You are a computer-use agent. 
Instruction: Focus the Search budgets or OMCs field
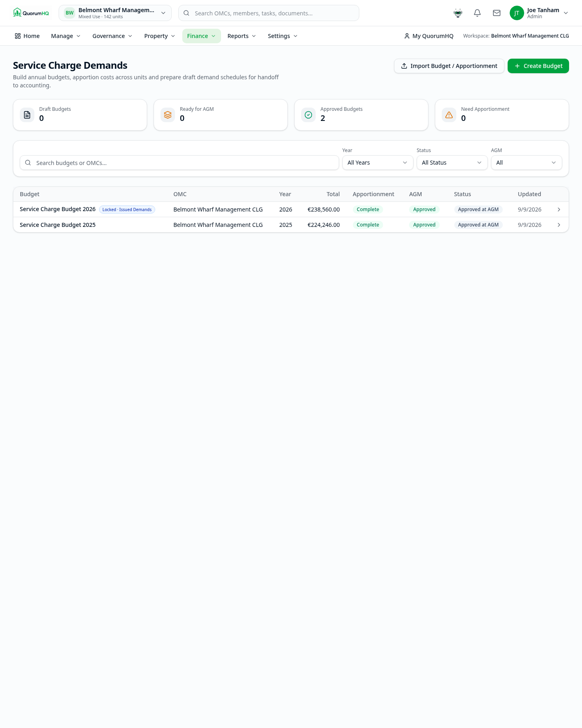179,163
